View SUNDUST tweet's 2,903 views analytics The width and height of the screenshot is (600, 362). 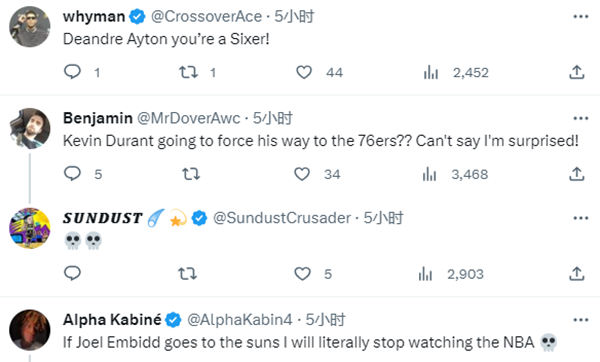pos(451,274)
